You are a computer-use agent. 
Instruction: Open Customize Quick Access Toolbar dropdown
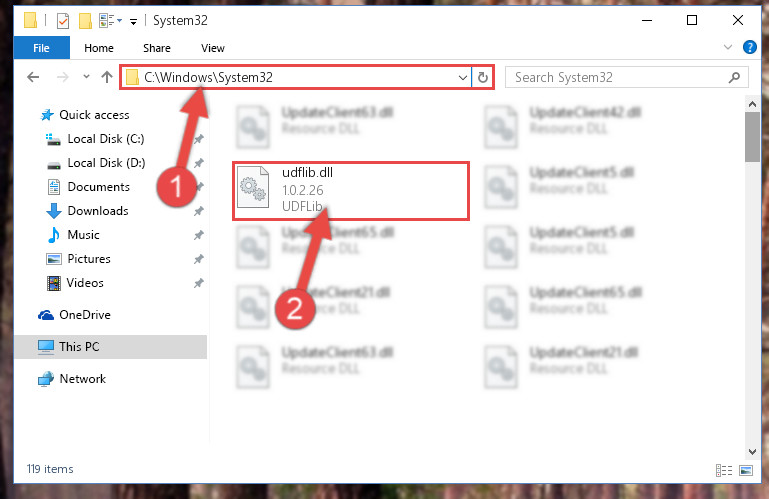click(133, 22)
